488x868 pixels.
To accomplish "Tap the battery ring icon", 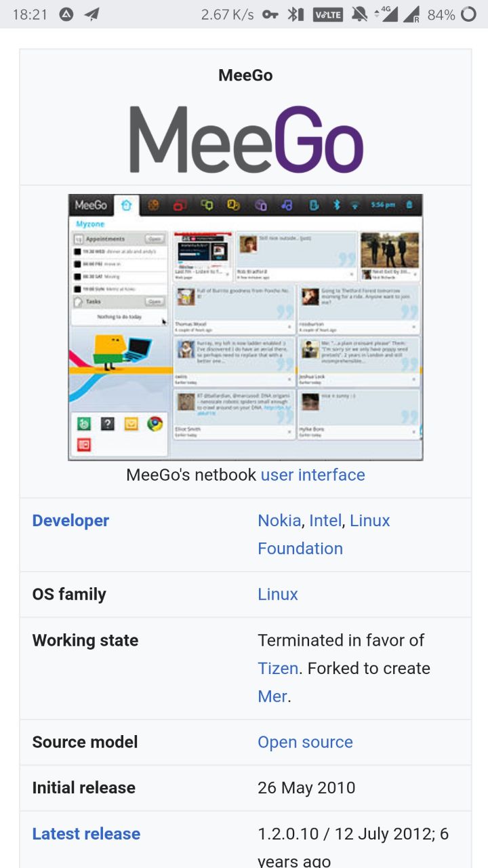I will tap(468, 14).
